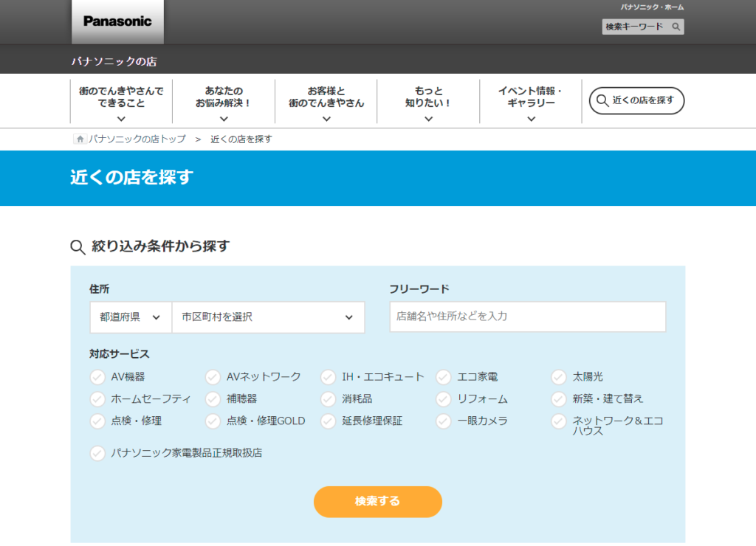
Task: Toggle the IH・エコキュート checkbox
Action: tap(328, 377)
